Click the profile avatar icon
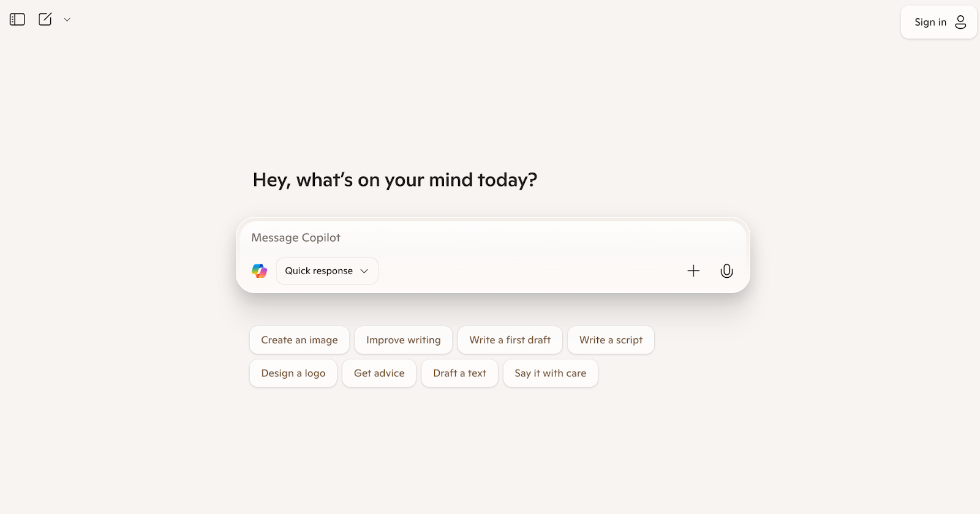This screenshot has height=514, width=980. click(x=961, y=22)
